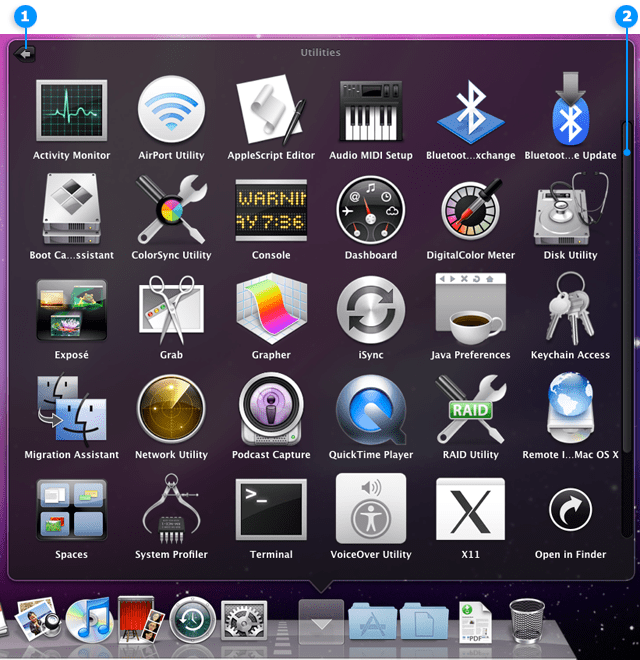Launch Network Utility
Viewport: 640px width, 660px height.
pos(171,409)
